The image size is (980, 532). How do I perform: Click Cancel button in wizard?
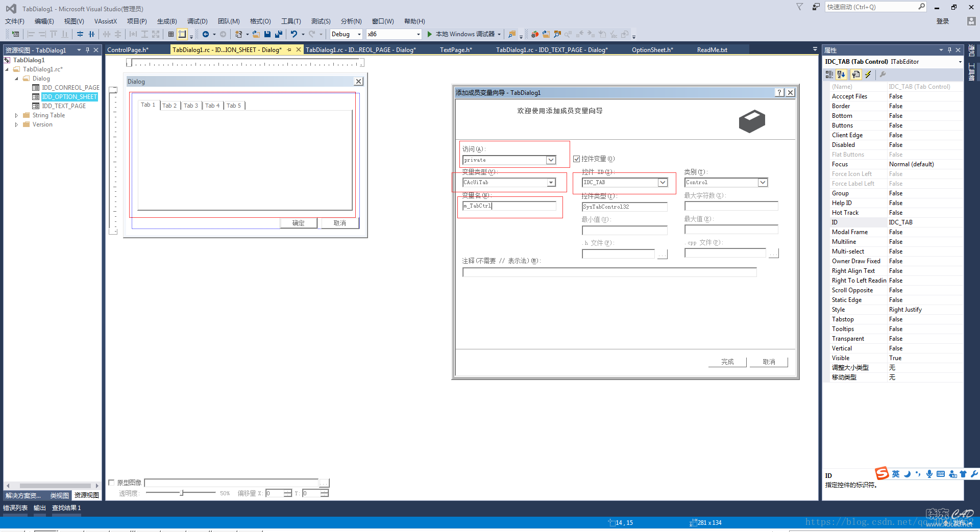click(769, 362)
